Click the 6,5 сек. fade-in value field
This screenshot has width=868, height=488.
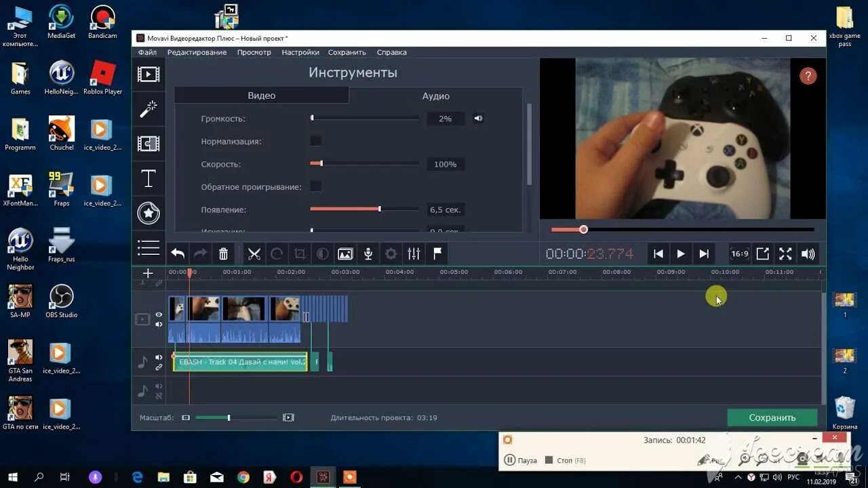[x=446, y=209]
